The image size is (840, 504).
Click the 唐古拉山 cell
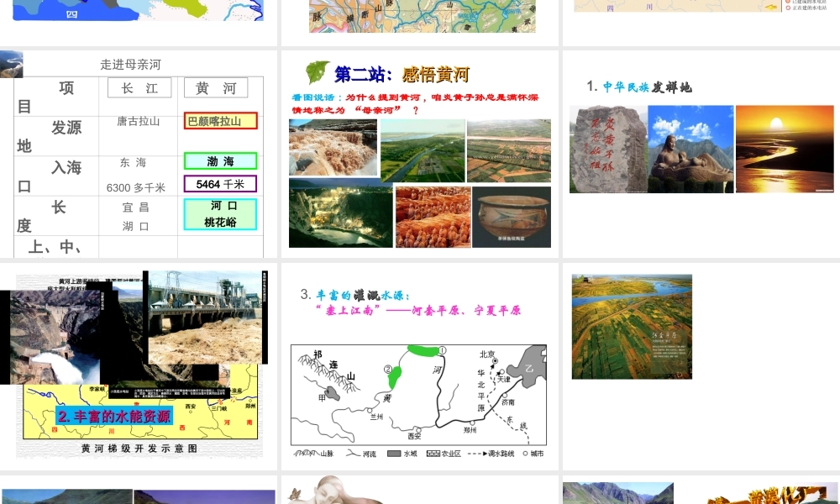point(139,121)
